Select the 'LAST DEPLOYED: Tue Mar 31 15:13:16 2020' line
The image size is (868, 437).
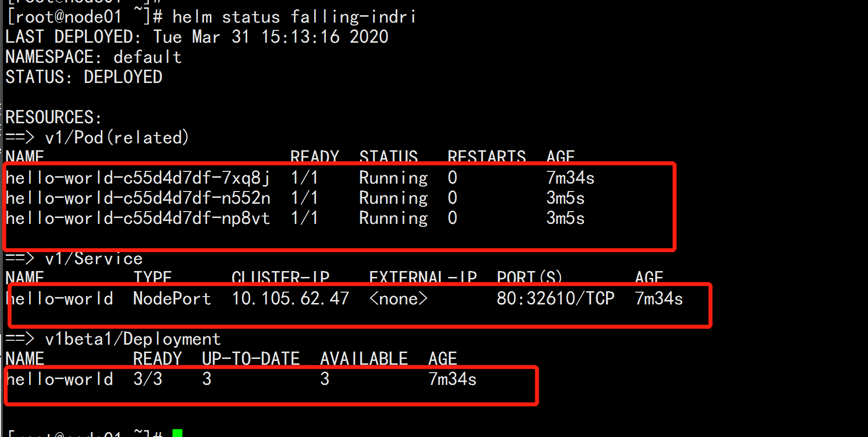tap(197, 37)
